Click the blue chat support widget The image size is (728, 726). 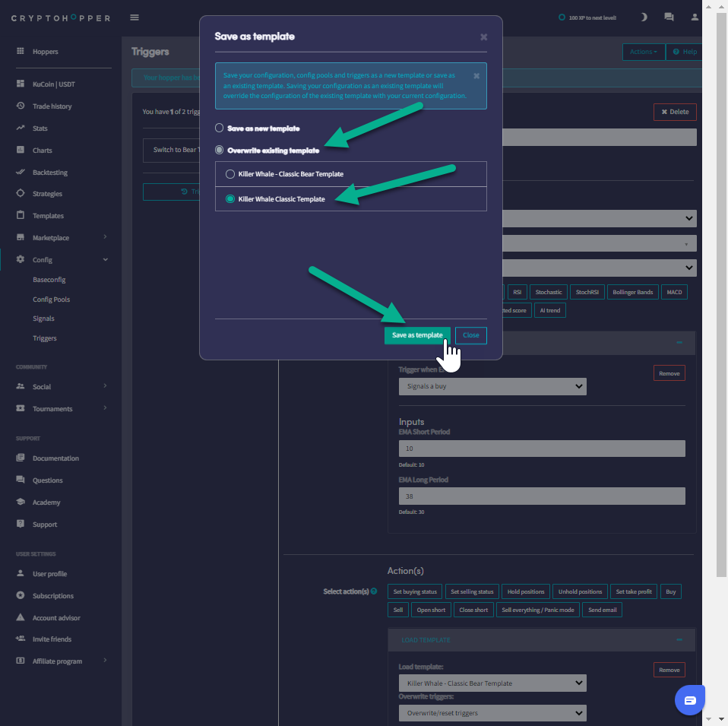pos(690,700)
